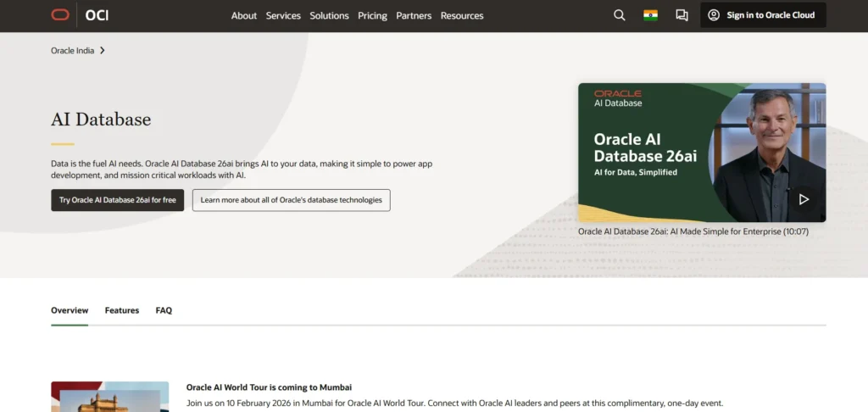
Task: Open the chat contact icon
Action: (x=682, y=15)
